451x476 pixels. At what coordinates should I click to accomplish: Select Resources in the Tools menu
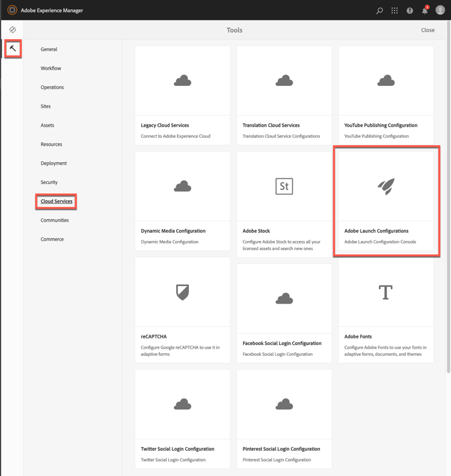pos(51,144)
